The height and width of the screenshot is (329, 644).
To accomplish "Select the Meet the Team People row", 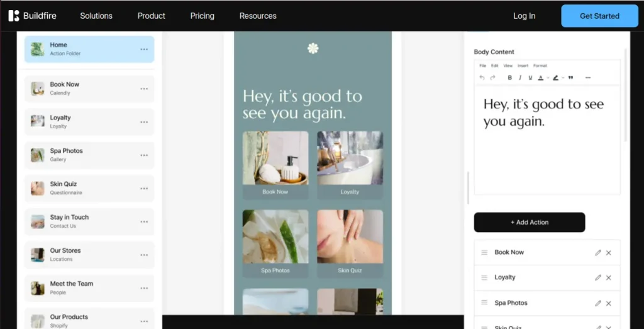I will click(89, 288).
